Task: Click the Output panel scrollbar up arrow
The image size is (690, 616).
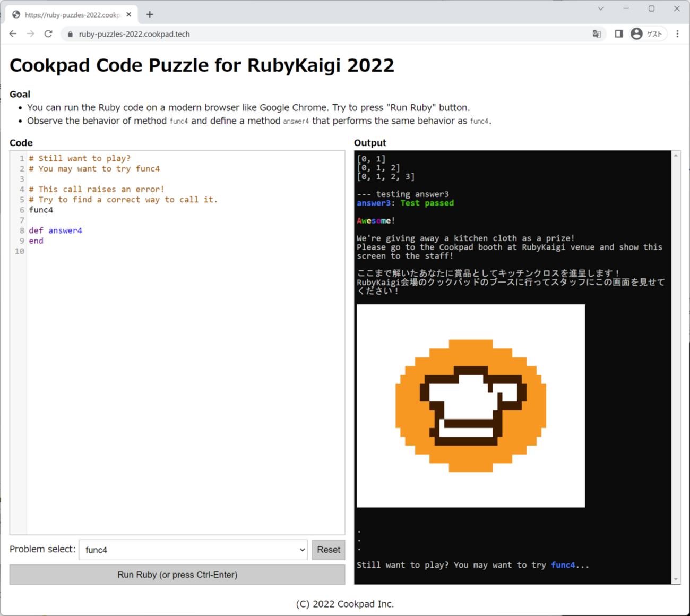Action: (x=676, y=155)
